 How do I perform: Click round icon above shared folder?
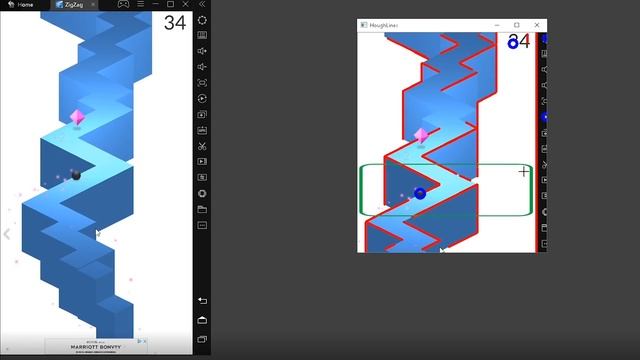202,193
